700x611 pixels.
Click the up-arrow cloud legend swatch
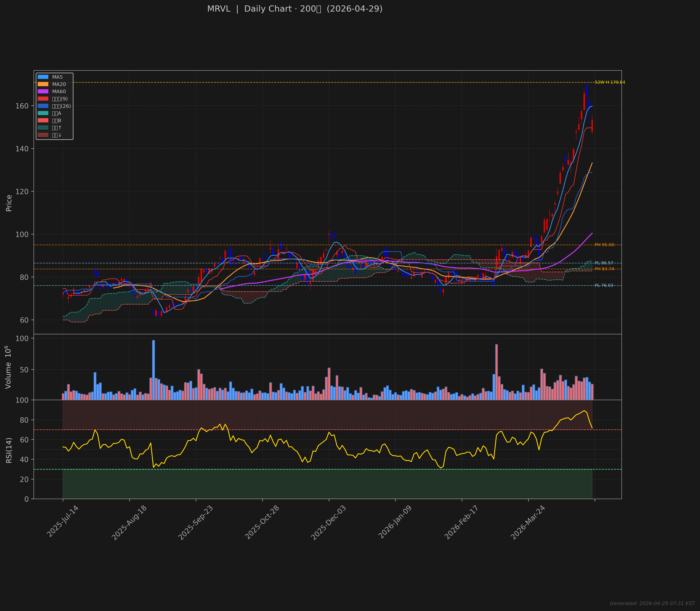click(43, 128)
